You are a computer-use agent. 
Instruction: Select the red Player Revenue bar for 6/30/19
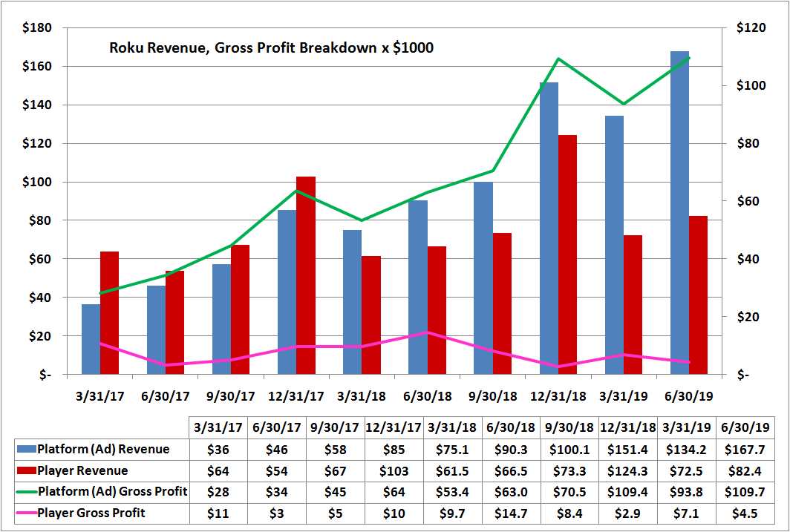pyautogui.click(x=698, y=295)
